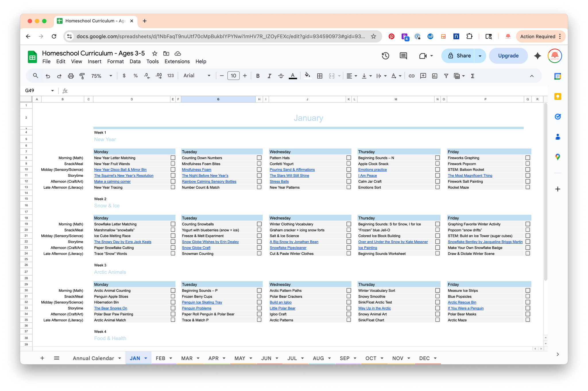The height and width of the screenshot is (391, 588).
Task: Click the paint format roller icon
Action: click(x=82, y=76)
